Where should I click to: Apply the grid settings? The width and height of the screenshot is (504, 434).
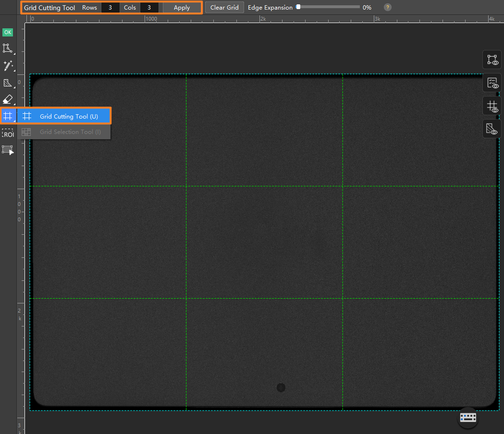point(182,7)
